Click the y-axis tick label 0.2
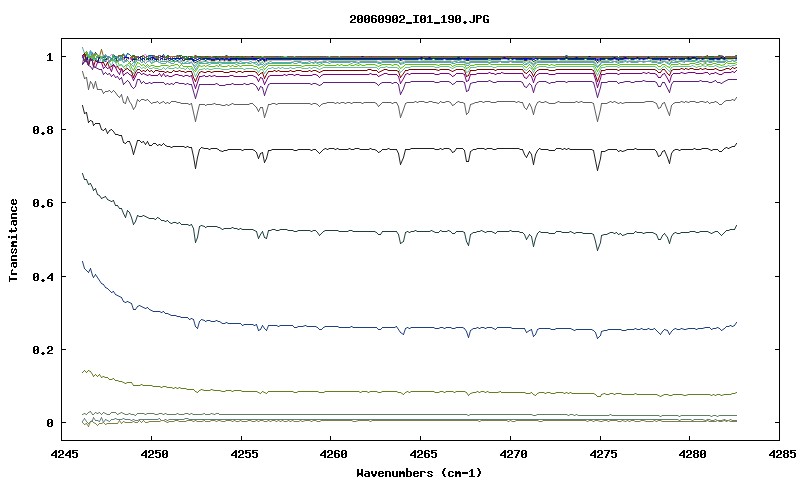Image resolution: width=800 pixels, height=480 pixels. point(43,350)
